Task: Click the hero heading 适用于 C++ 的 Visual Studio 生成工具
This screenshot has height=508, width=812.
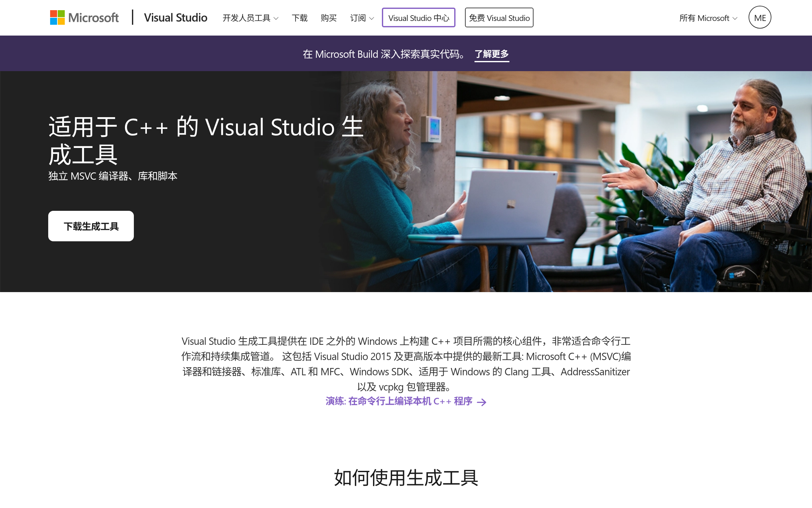Action: (x=206, y=140)
